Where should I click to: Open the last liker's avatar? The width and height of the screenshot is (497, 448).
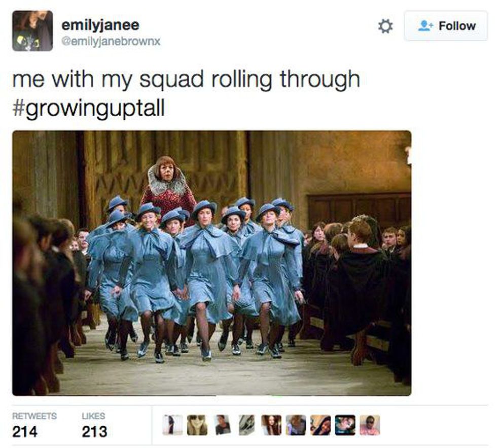pyautogui.click(x=370, y=425)
